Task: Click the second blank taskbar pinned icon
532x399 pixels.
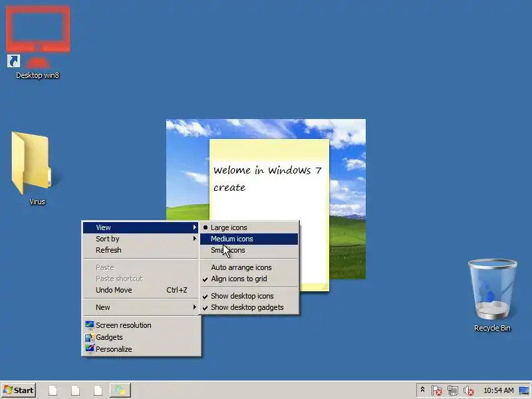Action: point(75,390)
